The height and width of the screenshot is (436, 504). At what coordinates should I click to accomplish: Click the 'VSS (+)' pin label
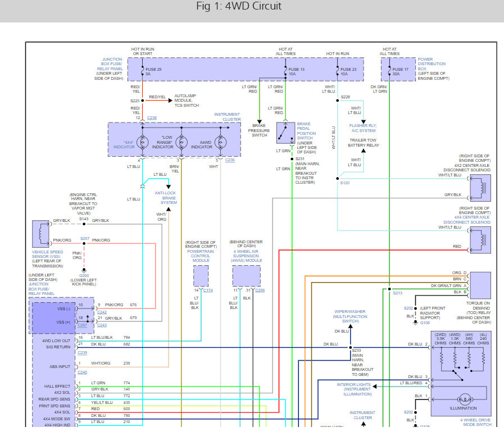point(63,322)
